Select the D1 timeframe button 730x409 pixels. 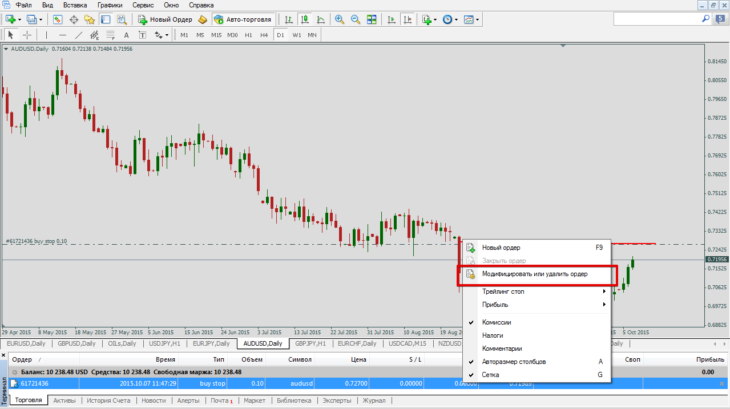[280, 35]
